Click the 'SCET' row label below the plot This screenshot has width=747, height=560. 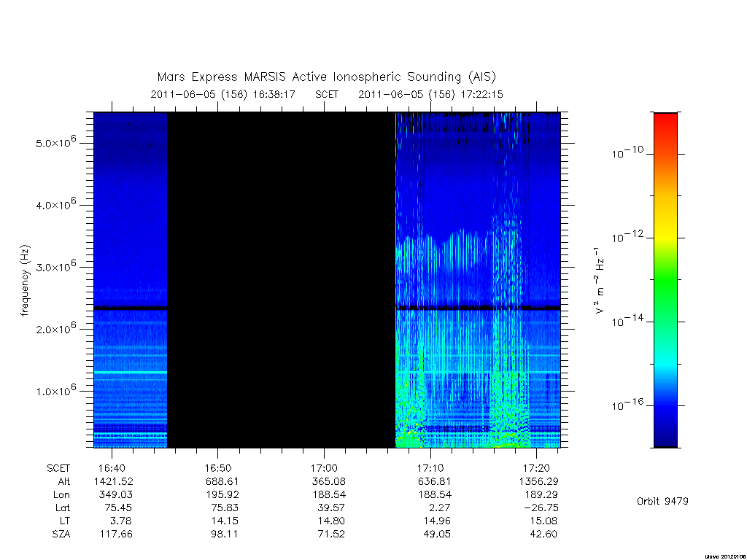[58, 469]
